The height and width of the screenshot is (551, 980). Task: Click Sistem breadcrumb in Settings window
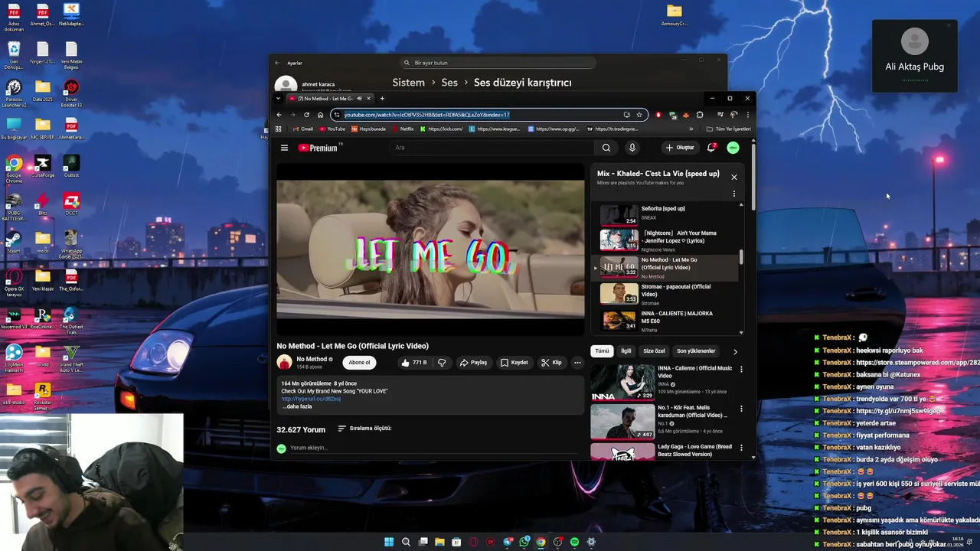point(408,83)
